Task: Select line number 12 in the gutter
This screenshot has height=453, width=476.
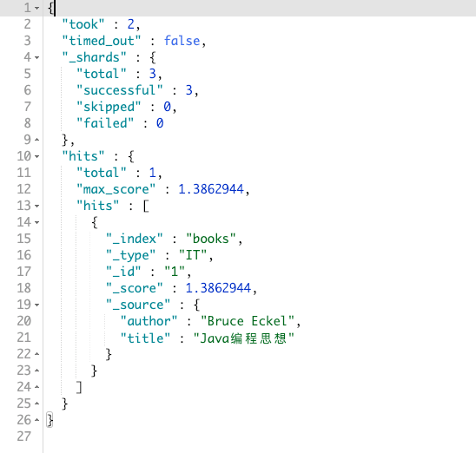Action: (24, 189)
